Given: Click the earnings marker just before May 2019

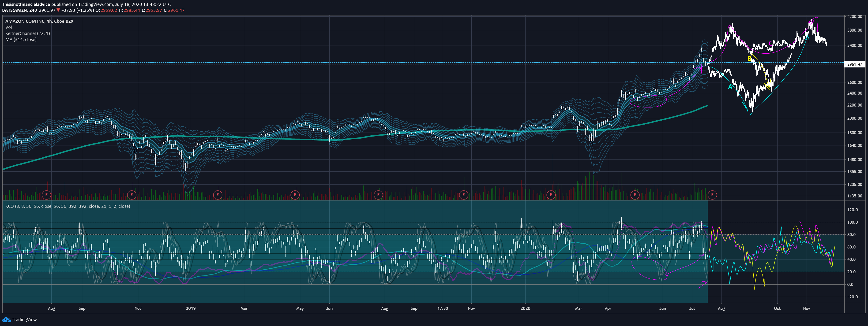Looking at the screenshot, I should (295, 195).
